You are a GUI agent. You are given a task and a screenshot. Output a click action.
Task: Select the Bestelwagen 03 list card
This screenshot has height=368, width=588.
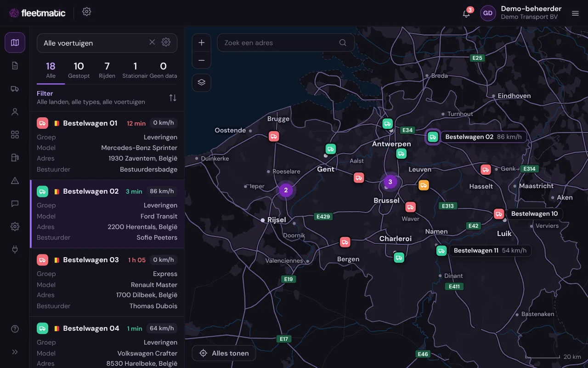pos(107,282)
